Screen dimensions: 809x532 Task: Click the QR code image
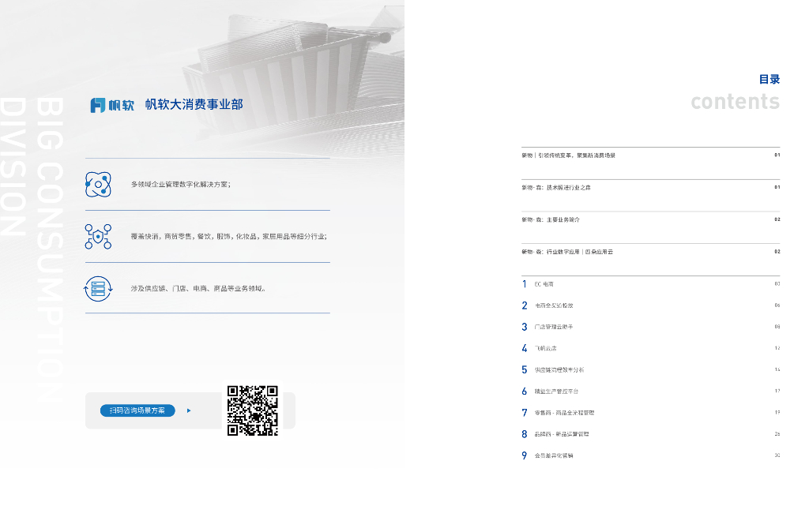(253, 411)
